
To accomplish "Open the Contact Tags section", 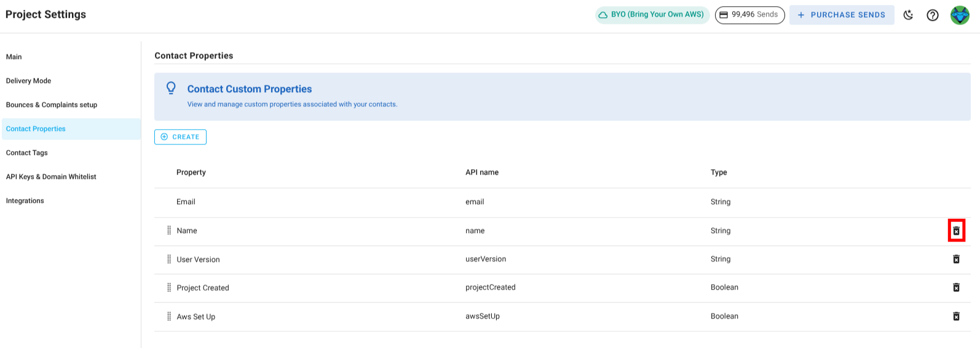I will 71,152.
